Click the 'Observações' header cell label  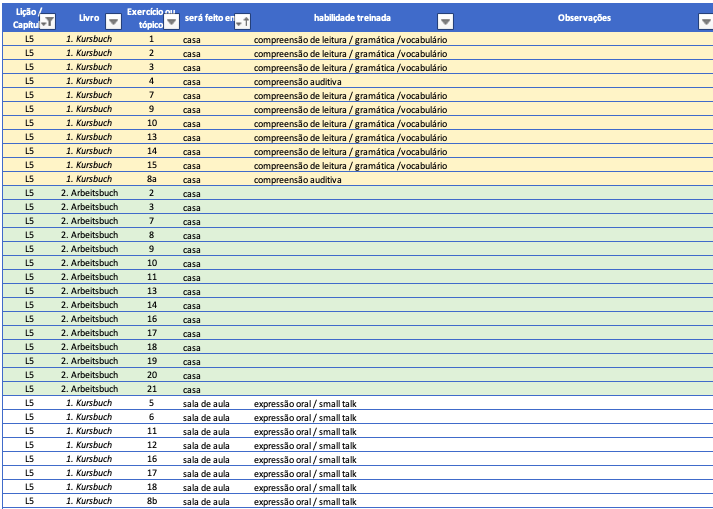coord(583,18)
